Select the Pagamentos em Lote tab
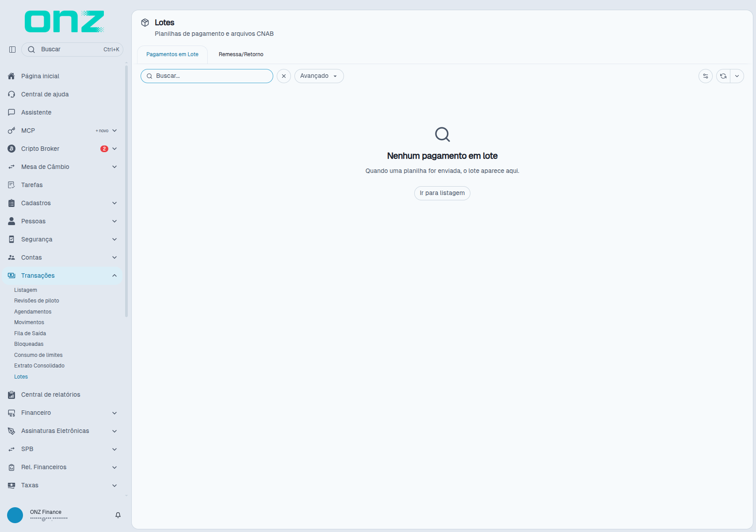Image resolution: width=756 pixels, height=532 pixels. (x=172, y=54)
